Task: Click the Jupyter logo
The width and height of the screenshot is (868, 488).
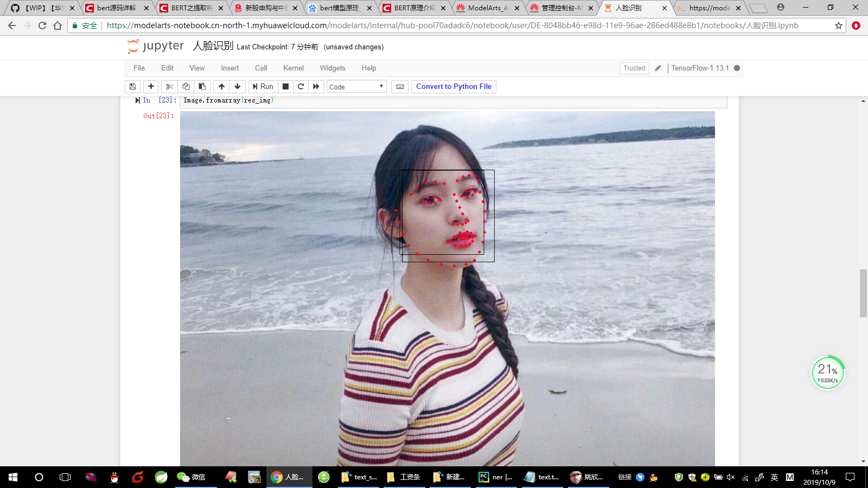Action: [156, 46]
